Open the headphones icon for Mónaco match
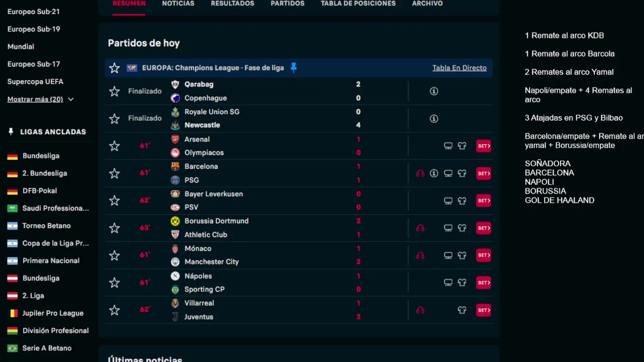The image size is (644, 362). pos(420,255)
